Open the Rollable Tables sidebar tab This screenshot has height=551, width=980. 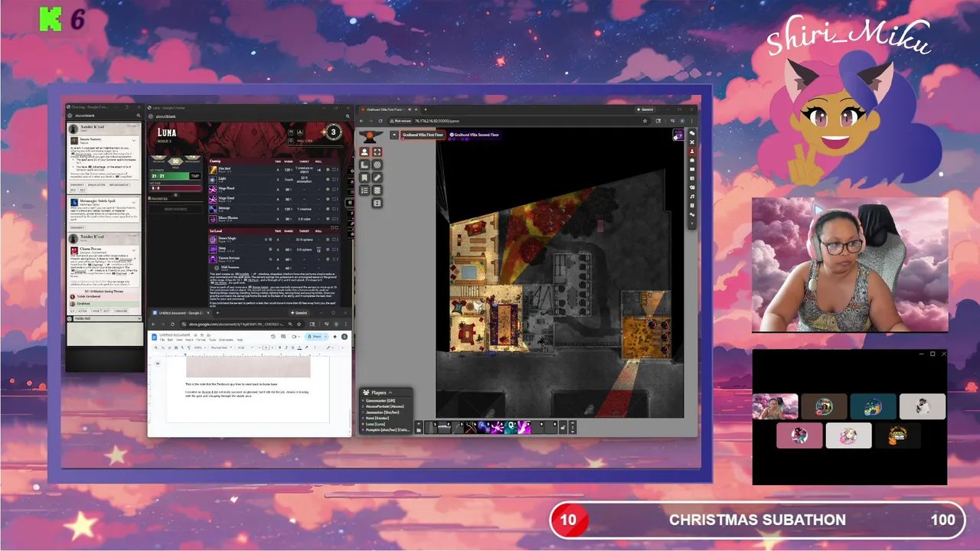[692, 178]
